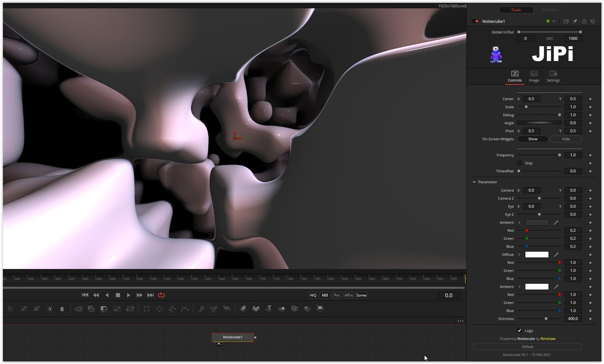The width and height of the screenshot is (604, 364).
Task: Add a Rectangle mask tool
Action: coord(146,309)
